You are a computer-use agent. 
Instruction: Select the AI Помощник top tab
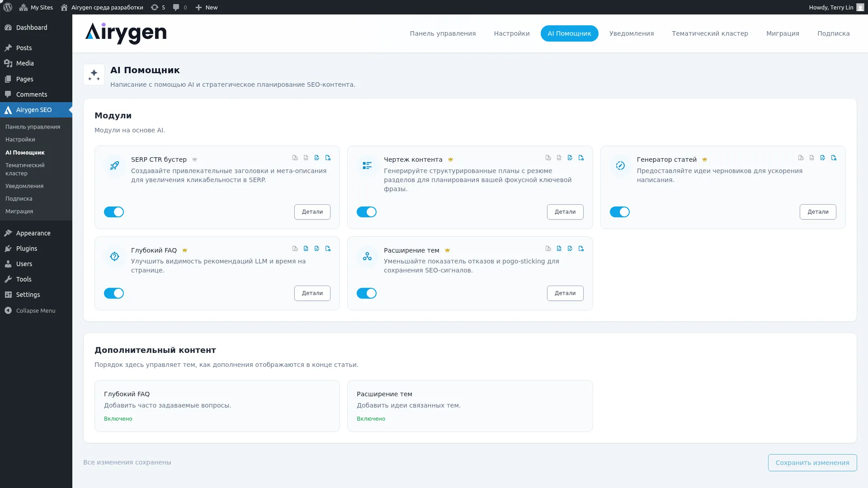[x=569, y=33]
